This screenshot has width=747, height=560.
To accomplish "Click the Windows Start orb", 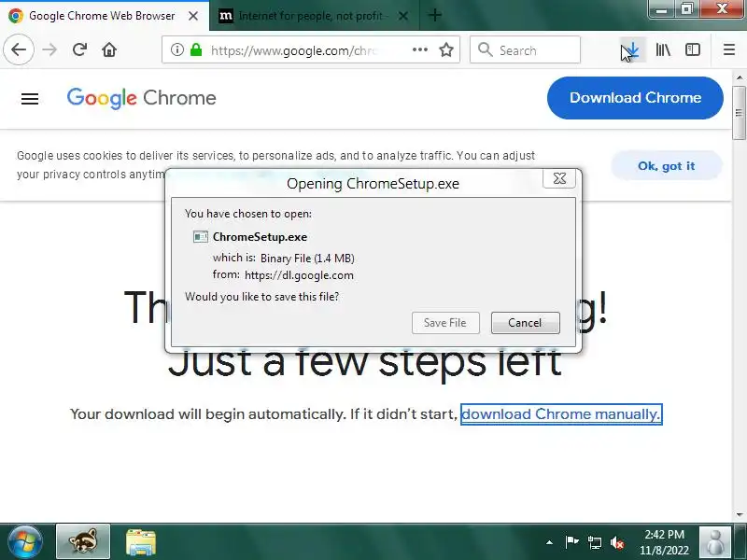I will [x=25, y=542].
